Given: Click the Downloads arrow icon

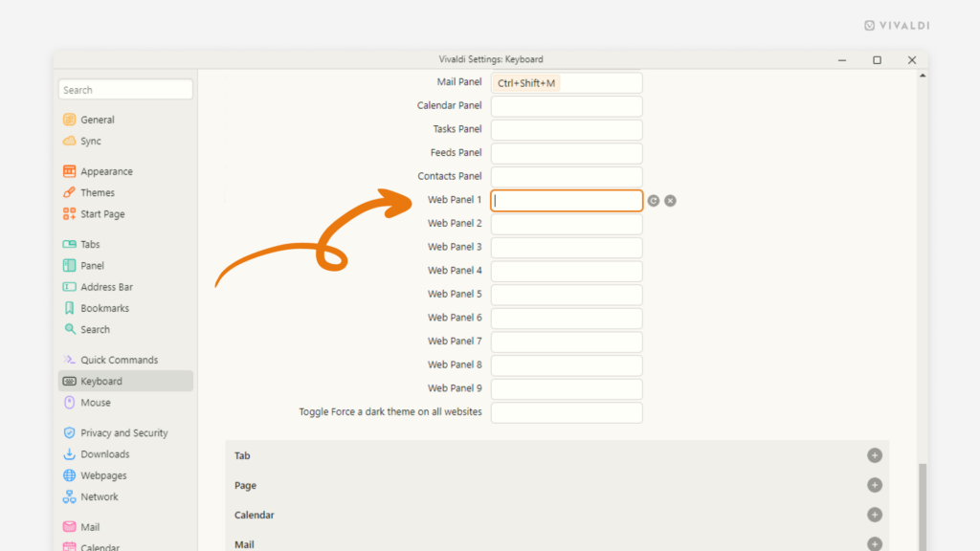Looking at the screenshot, I should [69, 454].
